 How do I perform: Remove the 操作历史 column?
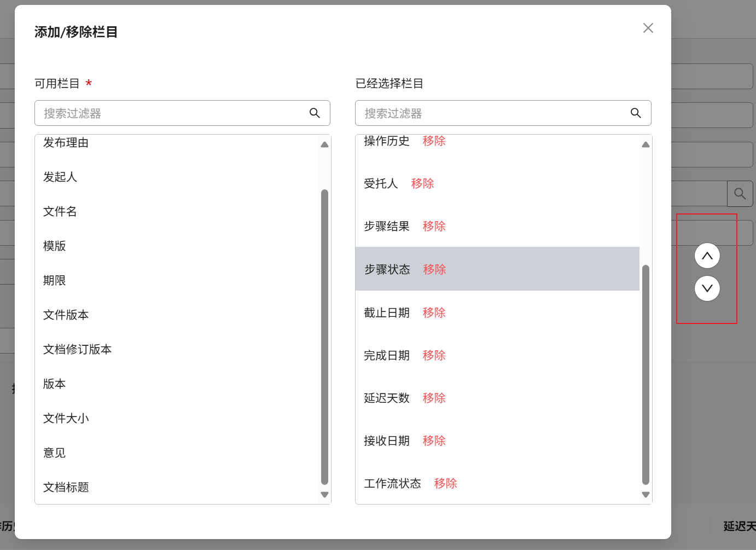(x=434, y=141)
